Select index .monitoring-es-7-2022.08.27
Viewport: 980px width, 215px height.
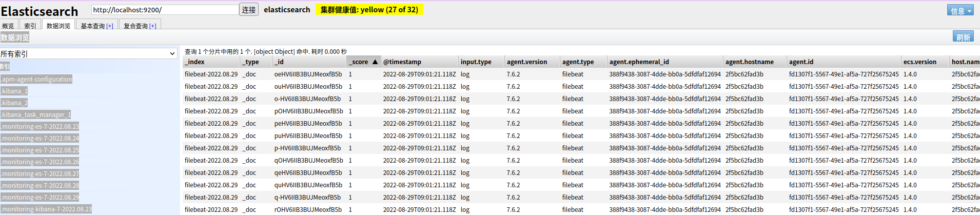40,173
